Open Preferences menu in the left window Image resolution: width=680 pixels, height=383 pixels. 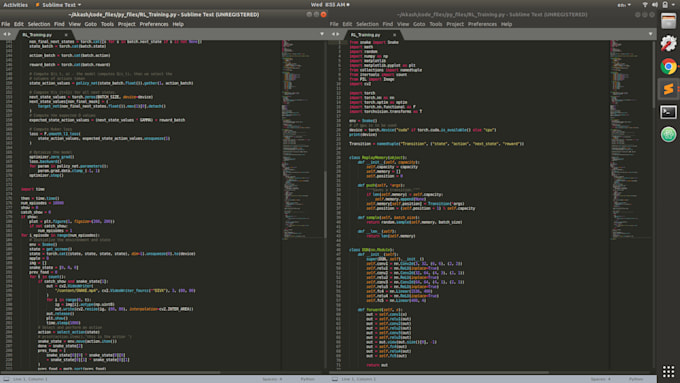tap(154, 24)
